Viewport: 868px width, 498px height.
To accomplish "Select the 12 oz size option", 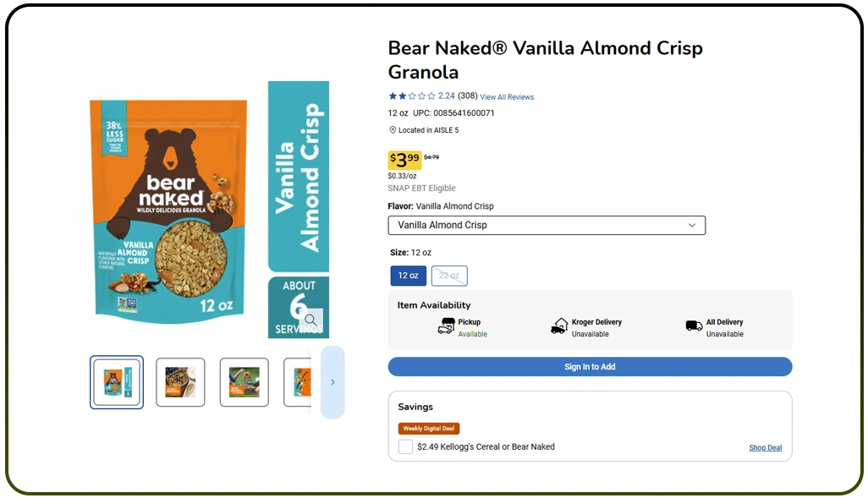I will 409,276.
